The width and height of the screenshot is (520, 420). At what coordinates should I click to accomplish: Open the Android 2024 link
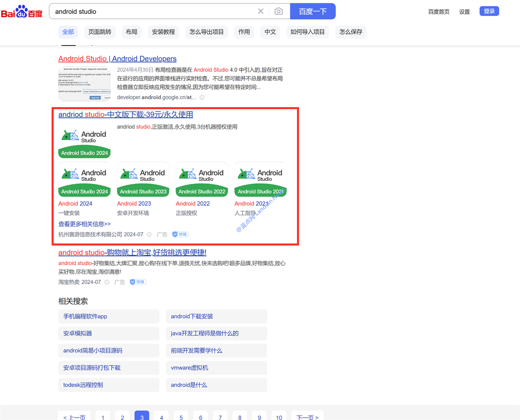(75, 204)
